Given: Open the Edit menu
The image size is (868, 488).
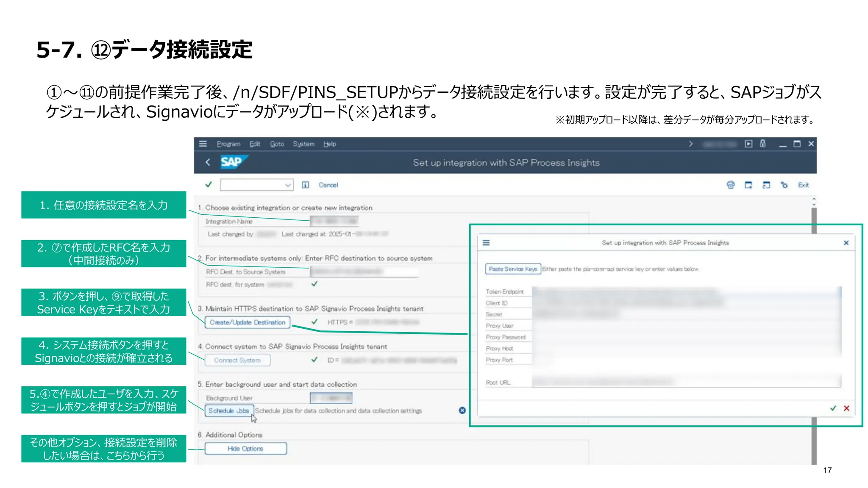Looking at the screenshot, I should click(255, 144).
